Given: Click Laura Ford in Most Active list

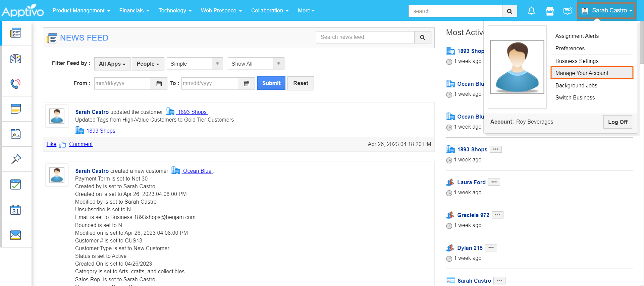Looking at the screenshot, I should [x=471, y=182].
